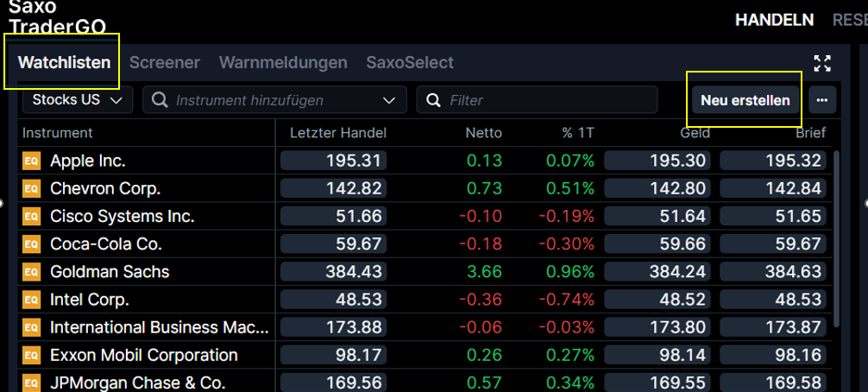Click the EQ icon beside Coca-Cola Co.
This screenshot has height=392, width=868.
click(32, 244)
